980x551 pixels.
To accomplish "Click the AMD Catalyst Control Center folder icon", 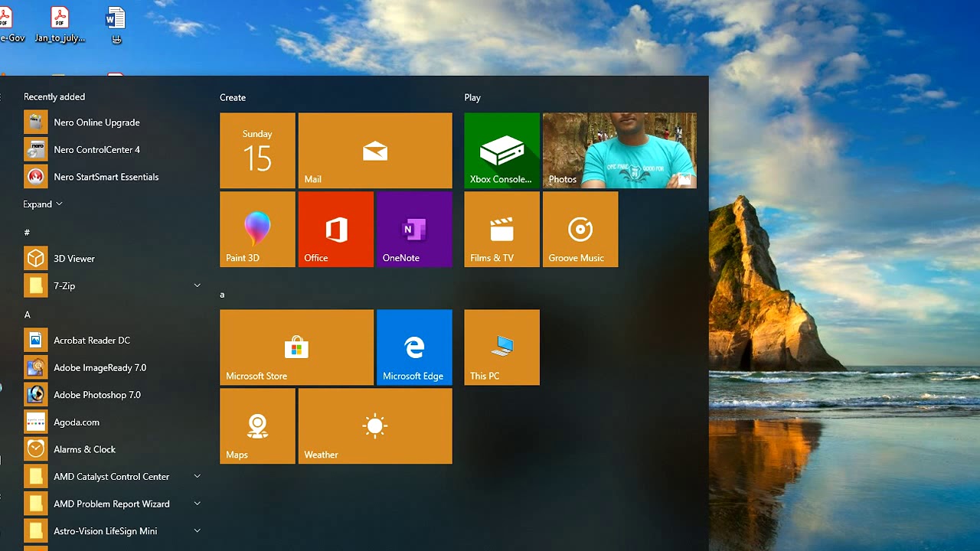I will pyautogui.click(x=35, y=476).
